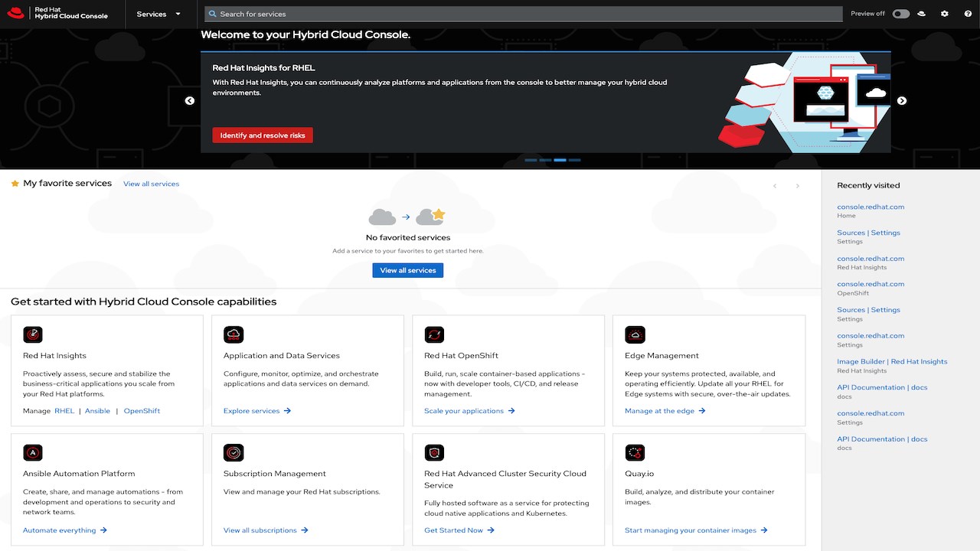This screenshot has width=980, height=551.
Task: Click the blue View all services button
Action: tap(408, 270)
